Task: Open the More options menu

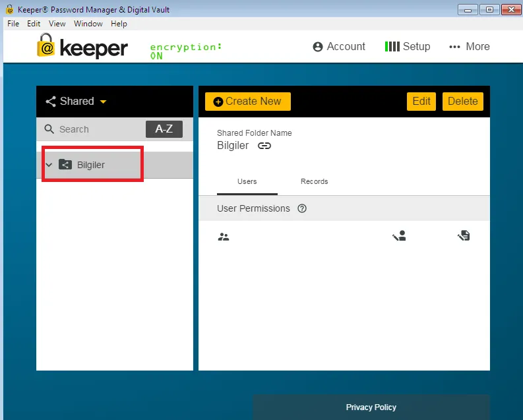Action: click(470, 46)
